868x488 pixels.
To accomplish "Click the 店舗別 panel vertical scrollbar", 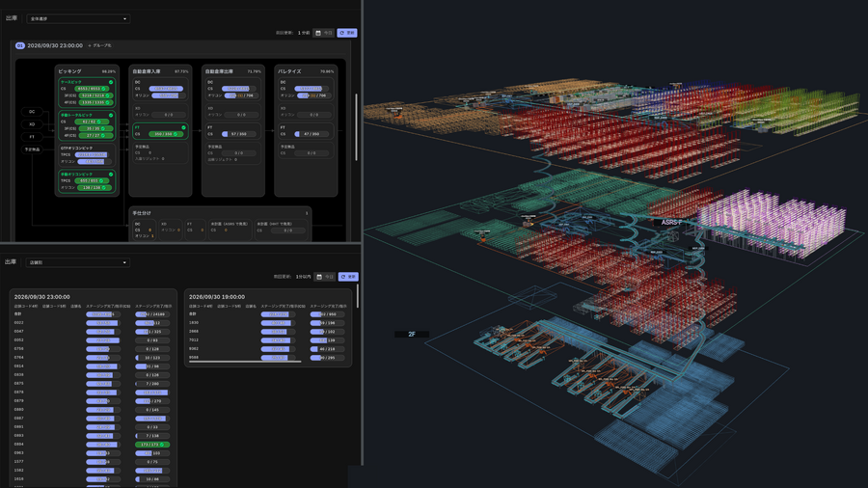I will point(358,297).
